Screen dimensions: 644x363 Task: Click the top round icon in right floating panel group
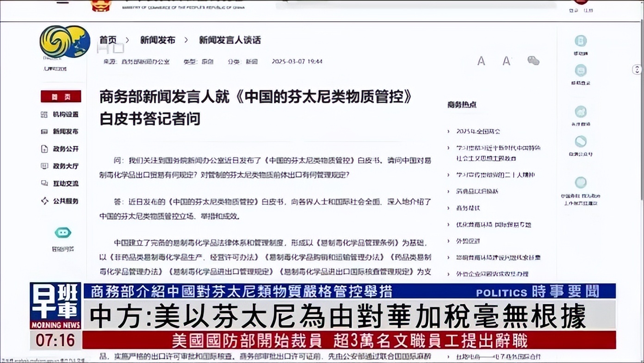coord(581,112)
